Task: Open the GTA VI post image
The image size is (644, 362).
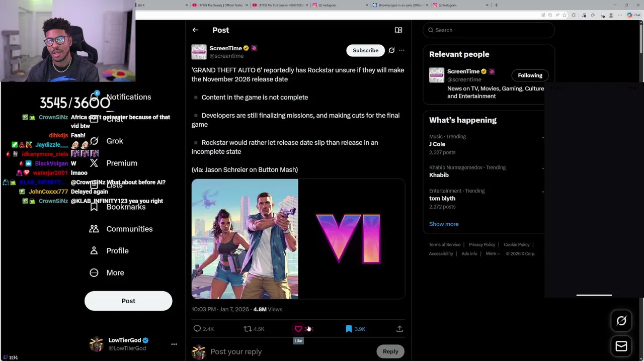Action: coord(298,239)
